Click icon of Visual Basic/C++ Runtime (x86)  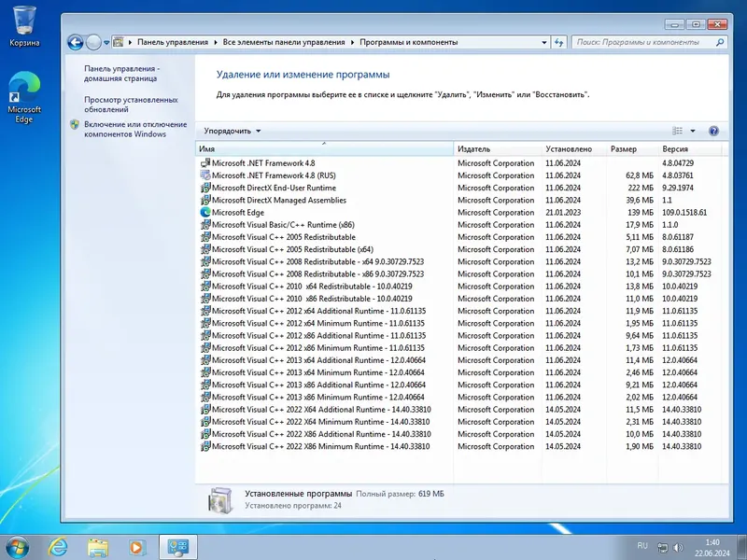[x=205, y=225]
